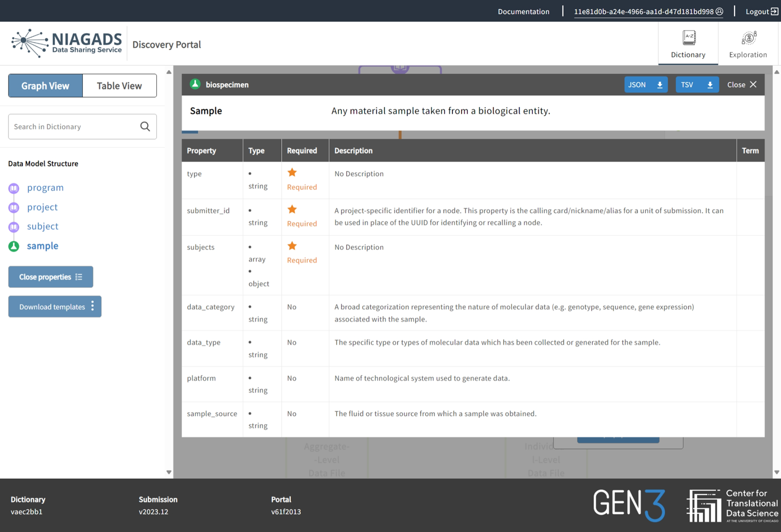Open the Download templates menu

(55, 307)
